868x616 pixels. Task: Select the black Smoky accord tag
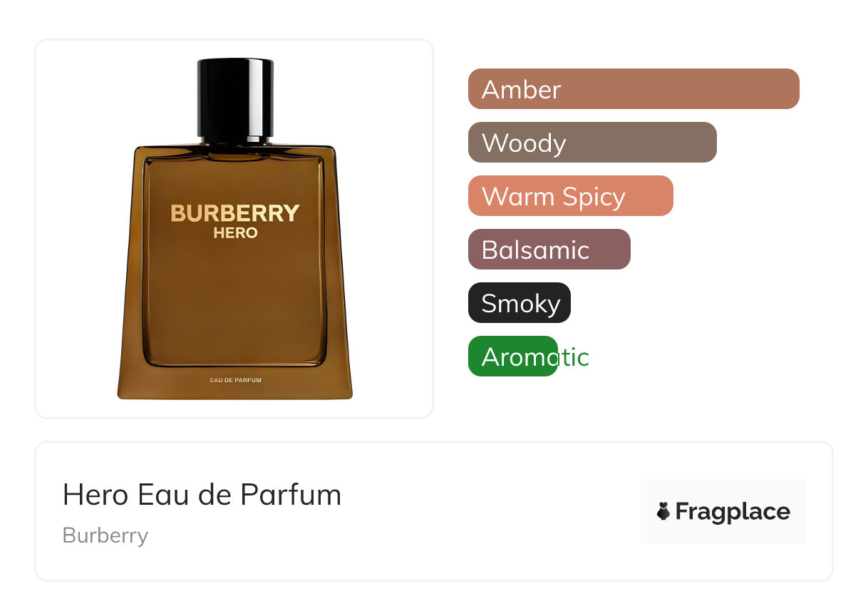click(520, 303)
